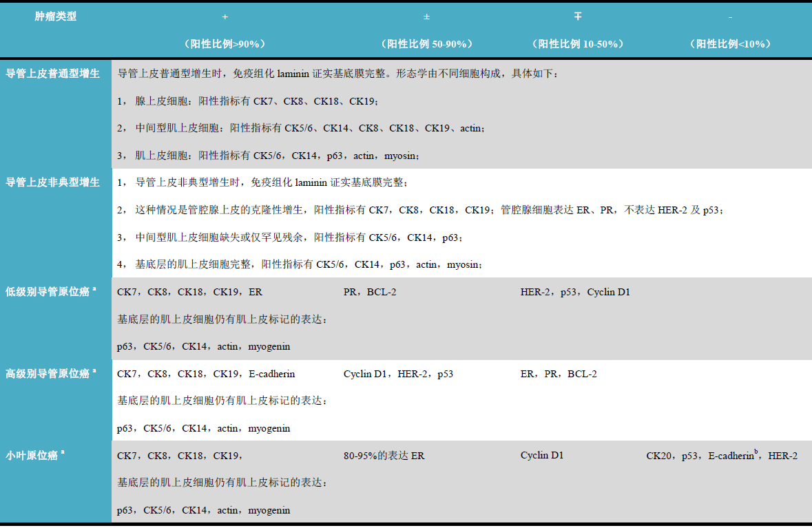Click the superscript a on 低级别导管原位癌
812x528 pixels.
[94, 289]
